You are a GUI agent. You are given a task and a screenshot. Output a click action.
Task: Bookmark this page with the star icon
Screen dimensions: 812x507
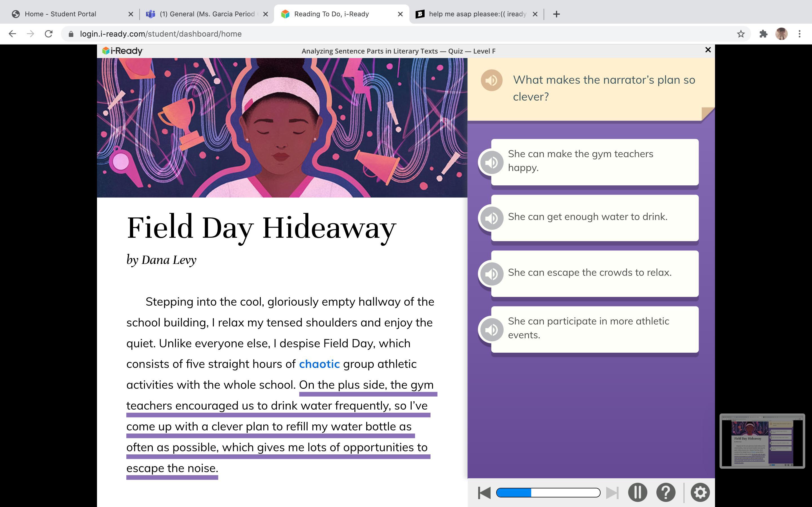741,34
